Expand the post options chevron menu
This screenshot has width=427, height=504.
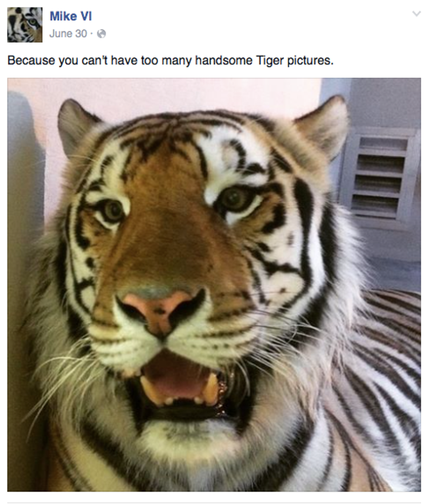coord(416,14)
